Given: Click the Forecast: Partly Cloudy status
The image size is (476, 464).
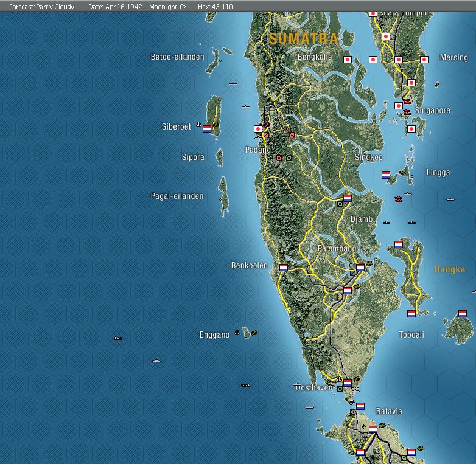Looking at the screenshot, I should (41, 7).
